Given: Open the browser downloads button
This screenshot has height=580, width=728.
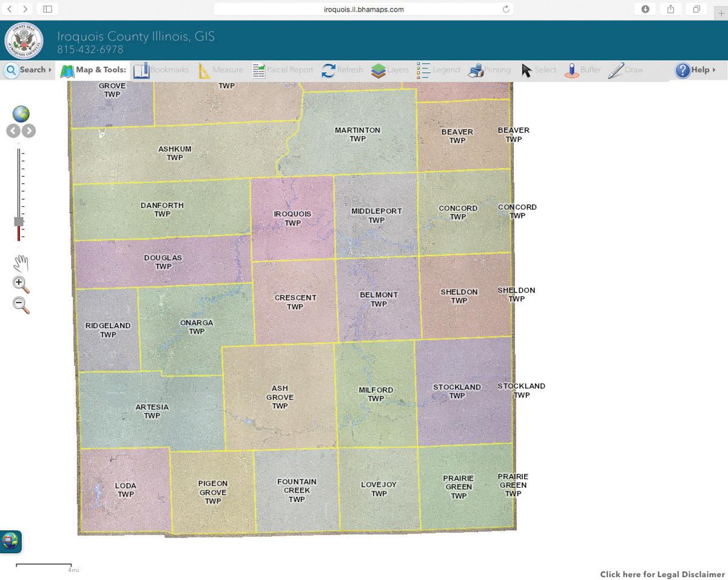Looking at the screenshot, I should (645, 9).
